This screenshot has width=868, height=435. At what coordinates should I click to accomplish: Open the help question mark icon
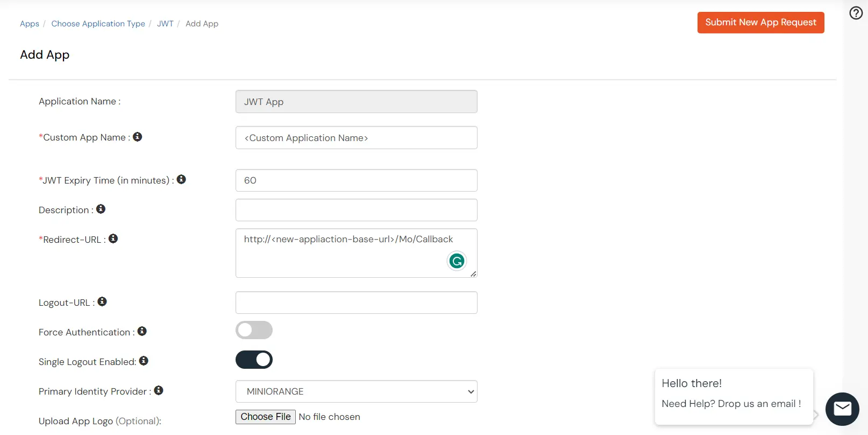856,13
